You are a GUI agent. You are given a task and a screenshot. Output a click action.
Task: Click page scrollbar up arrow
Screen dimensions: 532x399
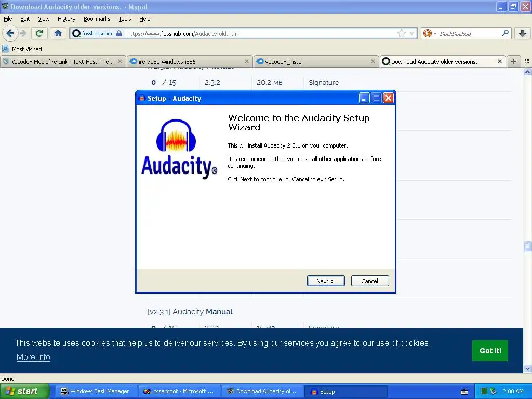[x=527, y=72]
